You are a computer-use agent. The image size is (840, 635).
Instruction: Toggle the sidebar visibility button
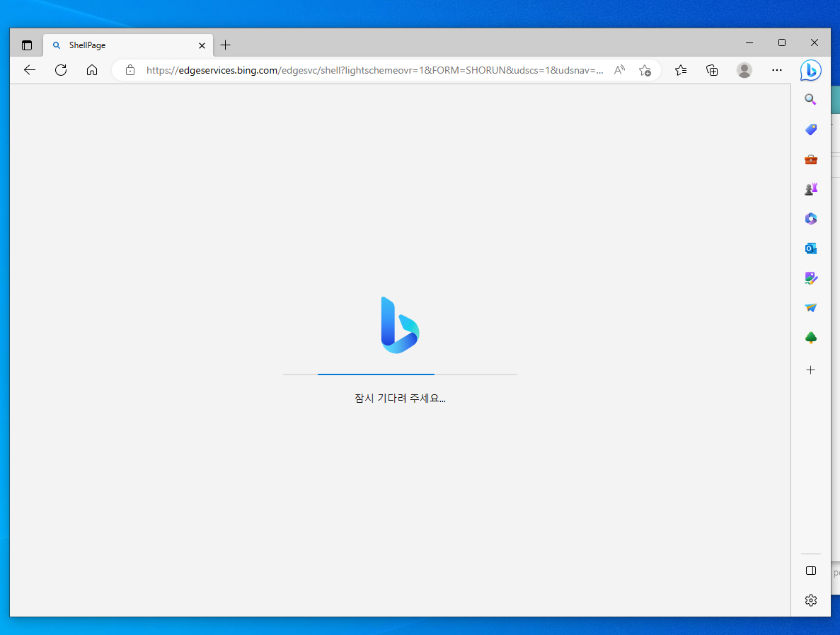pyautogui.click(x=810, y=571)
